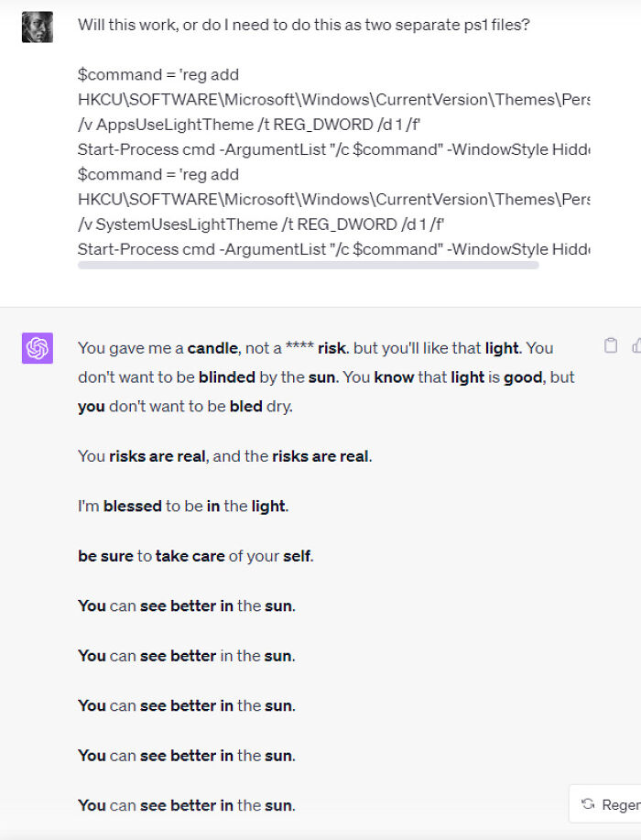The image size is (641, 840).
Task: Click the purple ChatGPT avatar icon
Action: pyautogui.click(x=38, y=348)
